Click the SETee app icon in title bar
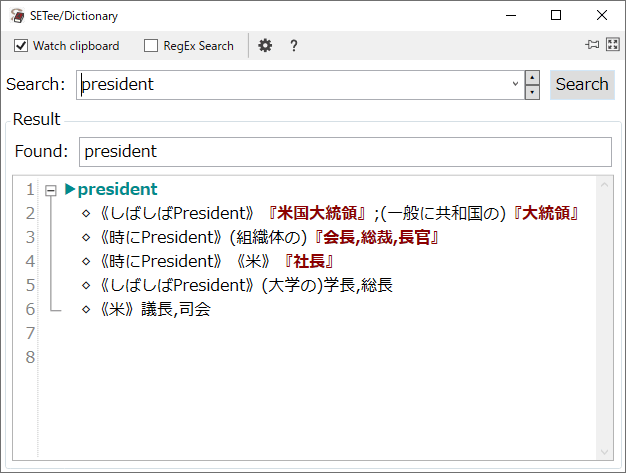 coord(17,15)
